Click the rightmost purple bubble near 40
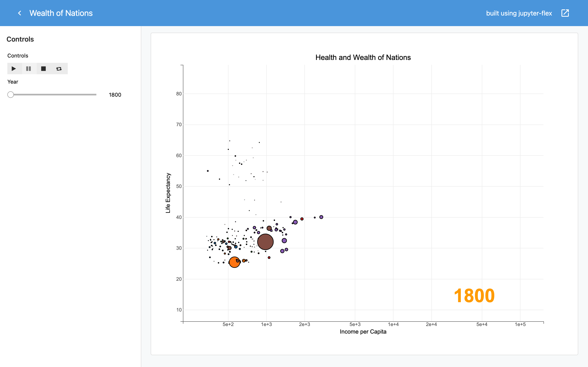The height and width of the screenshot is (367, 588). [x=321, y=217]
